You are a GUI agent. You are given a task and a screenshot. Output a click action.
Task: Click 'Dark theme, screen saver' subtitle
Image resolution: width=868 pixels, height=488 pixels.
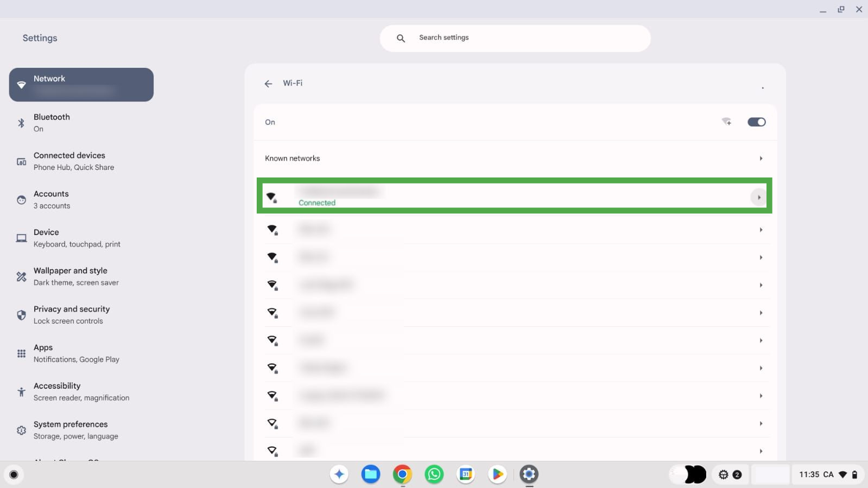(76, 283)
